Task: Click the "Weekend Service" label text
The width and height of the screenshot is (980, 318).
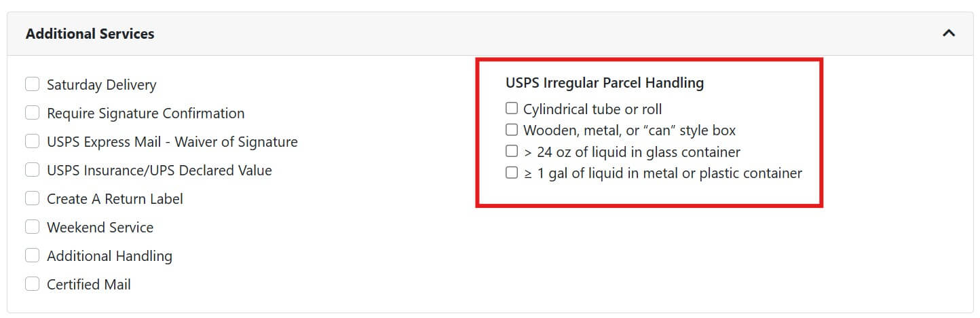Action: (x=100, y=228)
